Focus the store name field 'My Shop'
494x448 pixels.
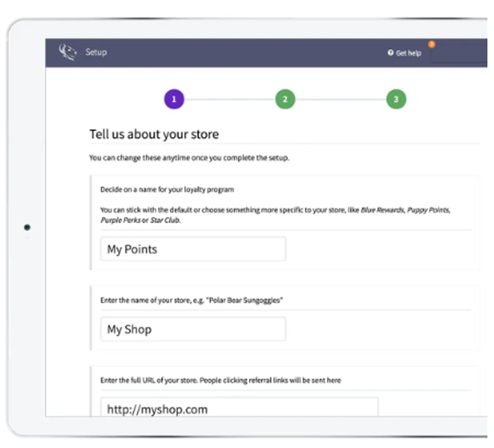pyautogui.click(x=193, y=329)
